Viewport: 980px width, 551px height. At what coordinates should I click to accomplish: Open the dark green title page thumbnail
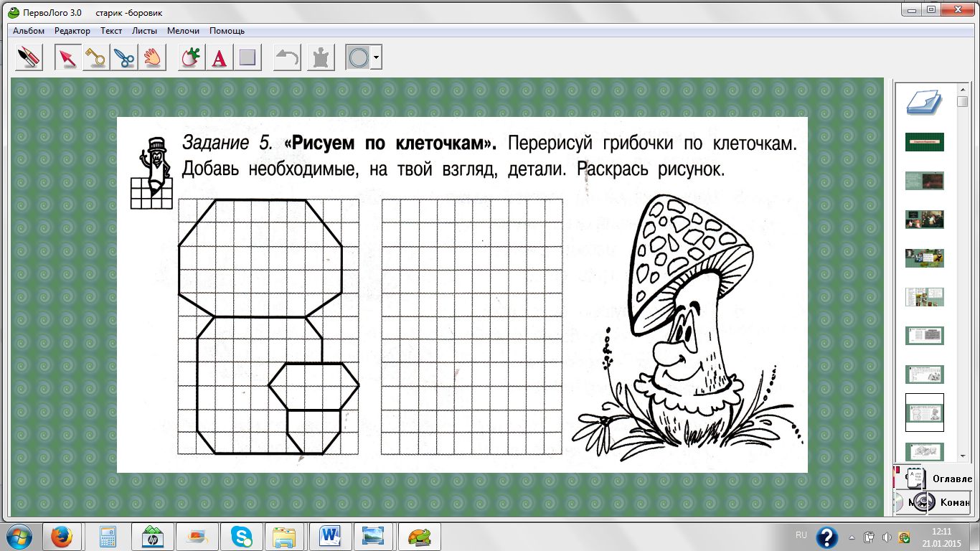point(924,142)
